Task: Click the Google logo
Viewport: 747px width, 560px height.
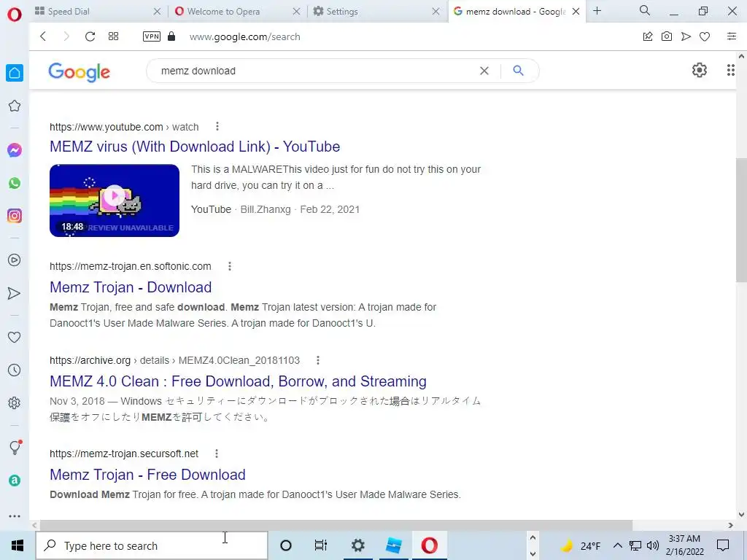Action: click(x=79, y=72)
